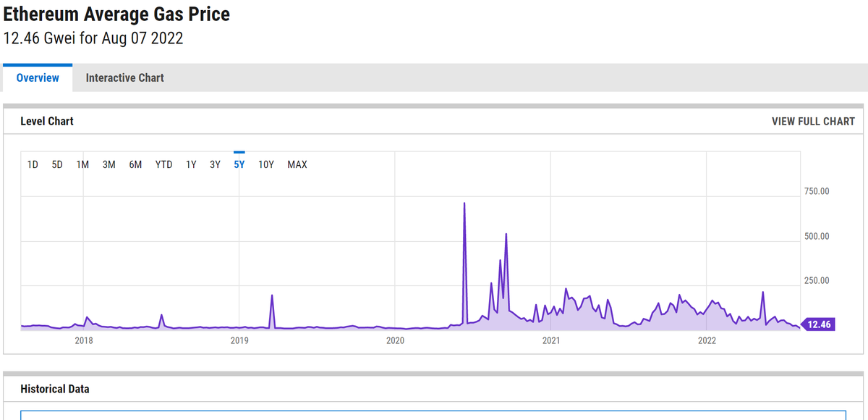The height and width of the screenshot is (420, 868).
Task: Click the Level Chart heading
Action: click(47, 122)
